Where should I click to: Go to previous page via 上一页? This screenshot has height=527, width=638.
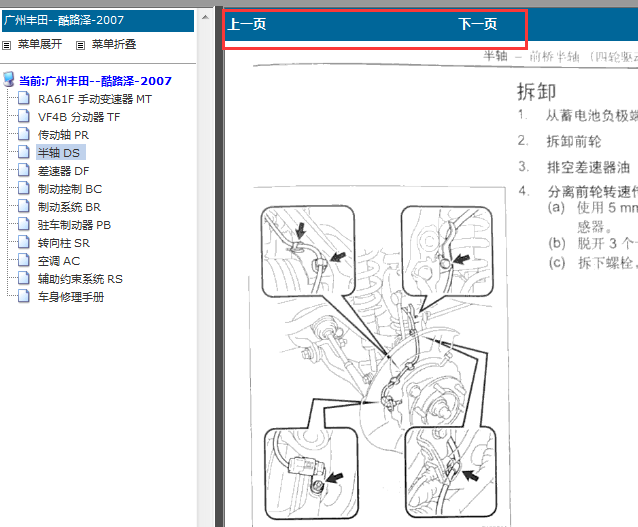pyautogui.click(x=247, y=24)
